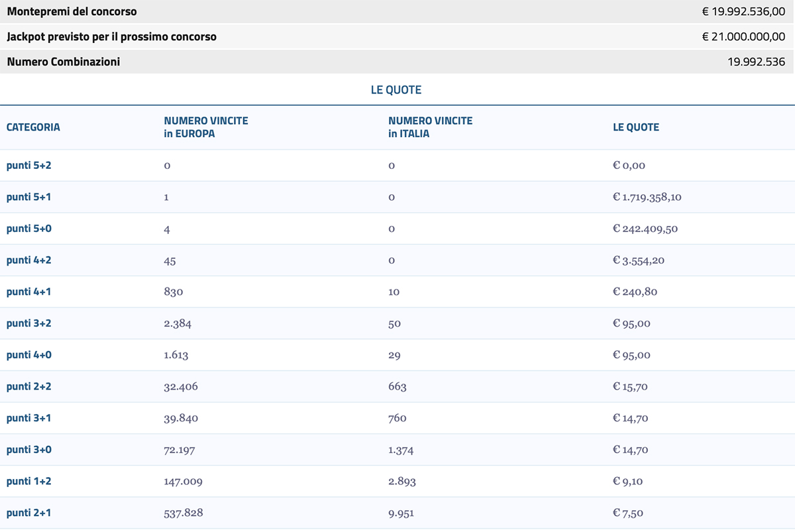Select the "punti 2+1" row label
This screenshot has height=532, width=795.
(28, 513)
